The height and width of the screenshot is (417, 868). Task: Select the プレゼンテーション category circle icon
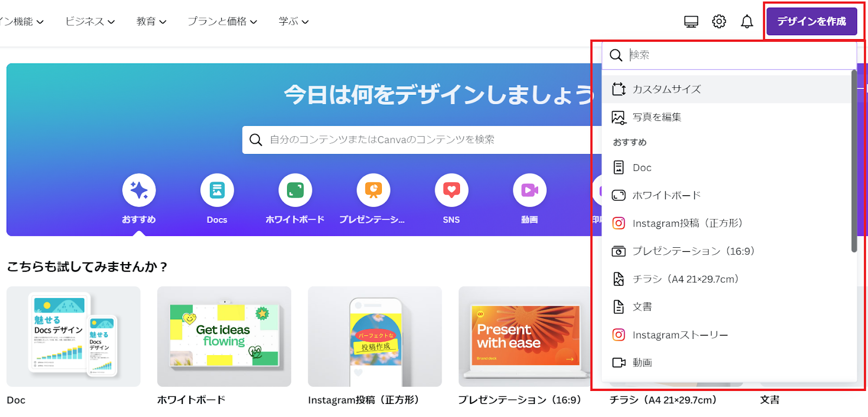click(x=373, y=190)
